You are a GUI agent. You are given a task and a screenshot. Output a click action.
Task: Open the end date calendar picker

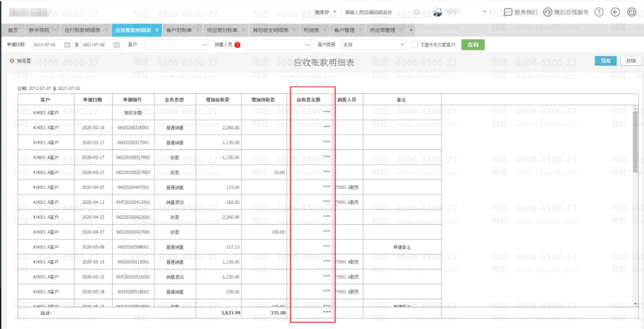click(x=116, y=45)
